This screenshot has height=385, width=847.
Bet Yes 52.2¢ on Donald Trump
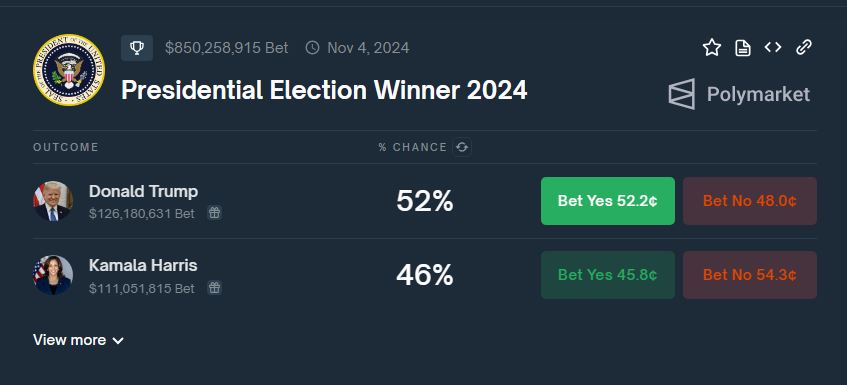[x=608, y=201]
